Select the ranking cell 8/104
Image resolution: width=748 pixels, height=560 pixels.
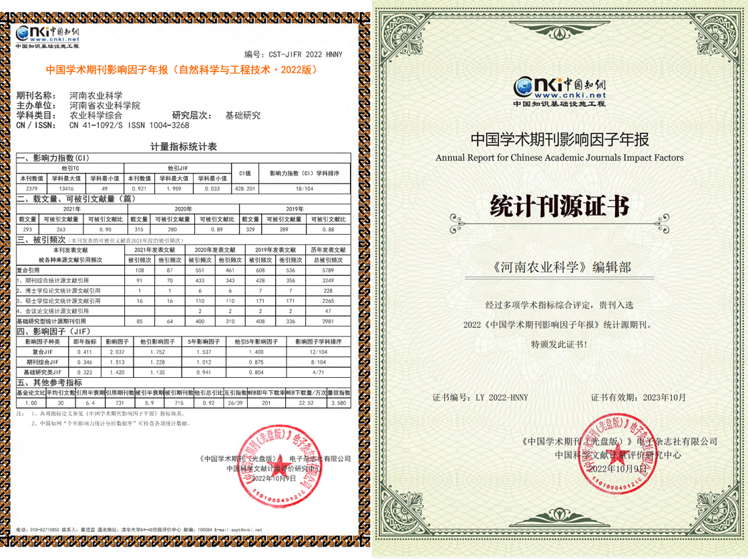[x=319, y=362]
